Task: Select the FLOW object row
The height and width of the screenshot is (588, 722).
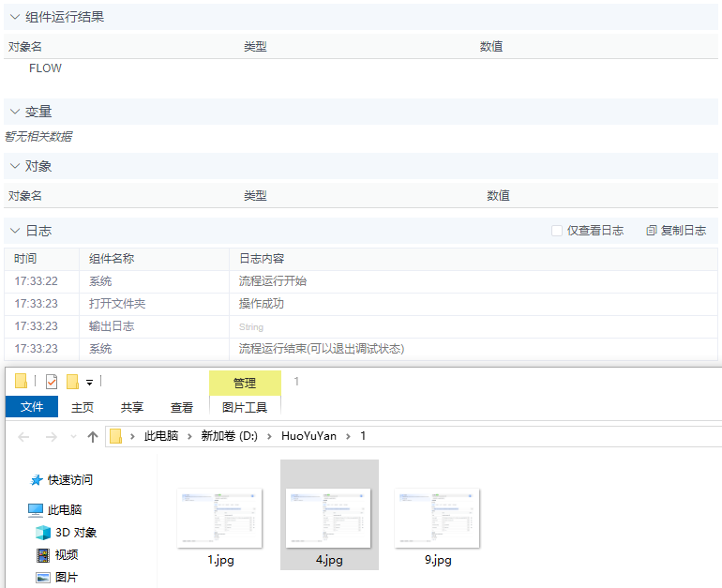Action: coord(361,68)
